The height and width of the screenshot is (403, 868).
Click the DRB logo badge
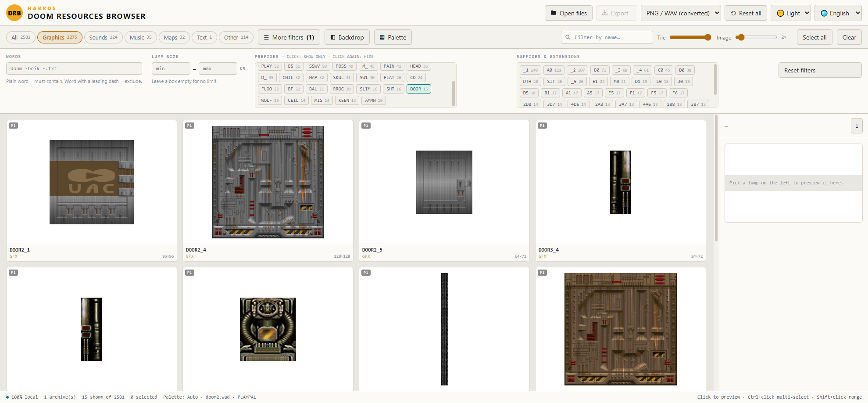(x=14, y=13)
